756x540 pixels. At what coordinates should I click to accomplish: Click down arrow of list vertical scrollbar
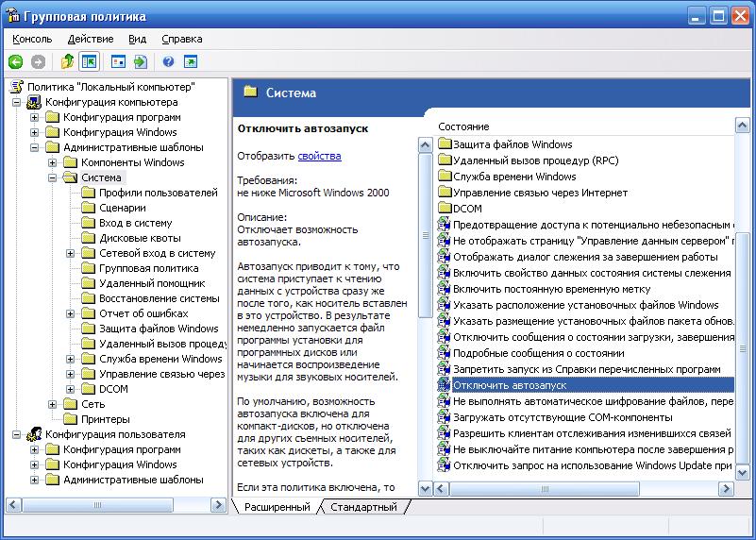[x=743, y=473]
